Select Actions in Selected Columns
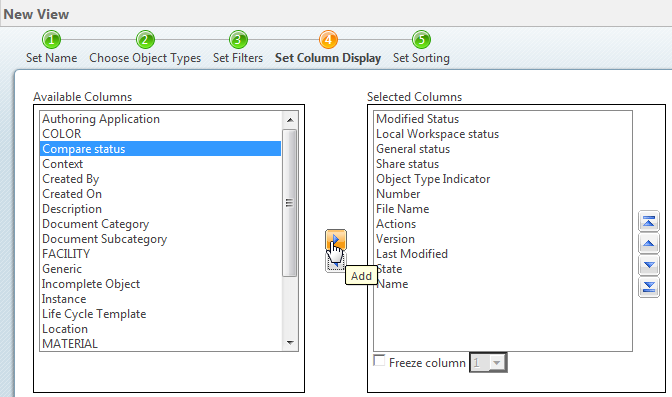Viewport: 672px width, 397px height. [503, 224]
